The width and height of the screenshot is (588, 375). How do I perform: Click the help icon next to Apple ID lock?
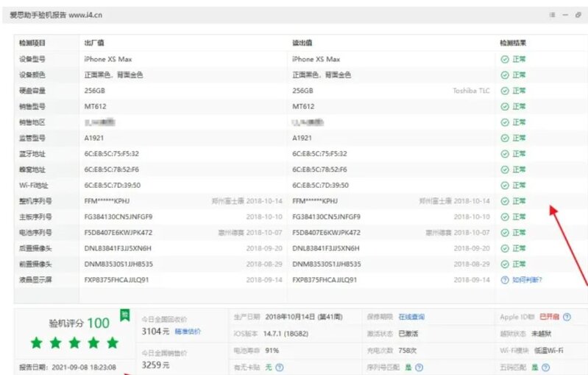point(567,316)
